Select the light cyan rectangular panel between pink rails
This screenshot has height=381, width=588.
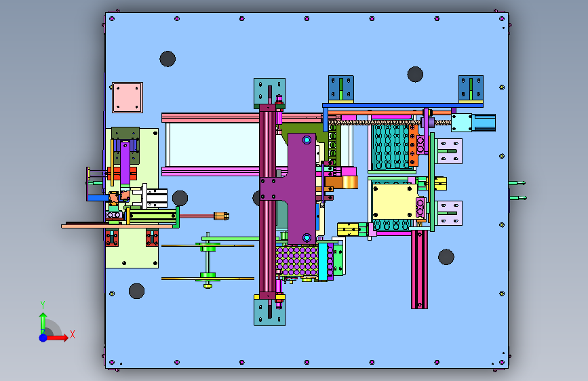coord(212,145)
